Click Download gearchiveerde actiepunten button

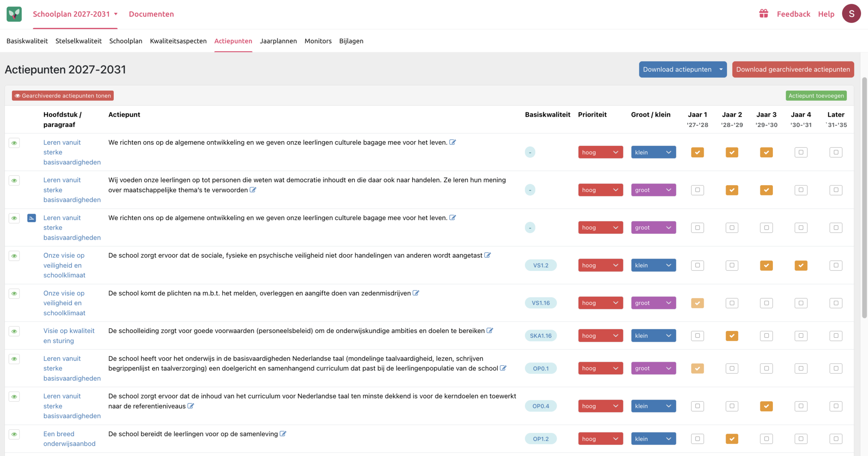click(x=793, y=69)
